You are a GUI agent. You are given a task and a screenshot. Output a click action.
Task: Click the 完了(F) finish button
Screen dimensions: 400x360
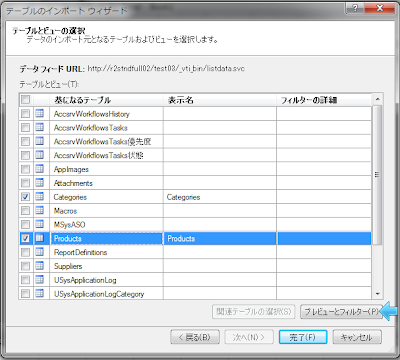[303, 337]
